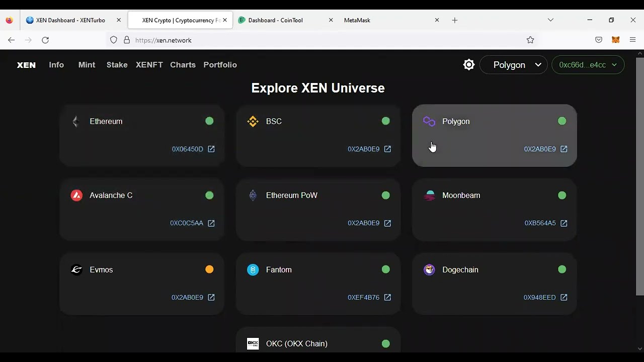Click the Fantom blue logo icon
This screenshot has width=644, height=362.
click(x=253, y=270)
